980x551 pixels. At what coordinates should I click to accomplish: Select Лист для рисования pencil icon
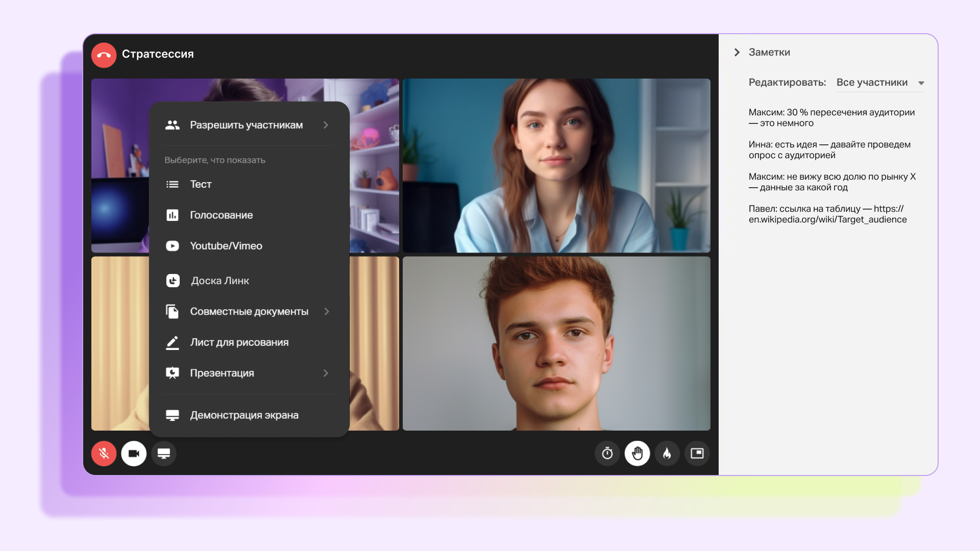[173, 342]
